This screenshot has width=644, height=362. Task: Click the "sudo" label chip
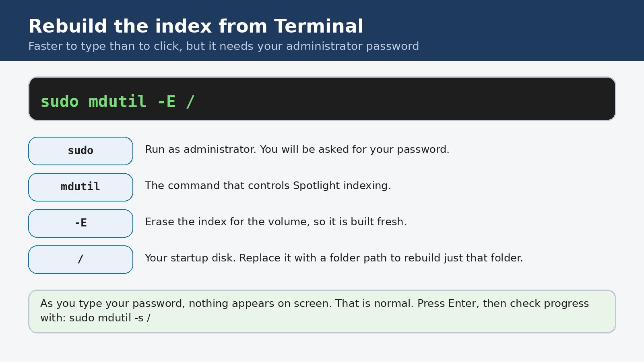tap(80, 151)
